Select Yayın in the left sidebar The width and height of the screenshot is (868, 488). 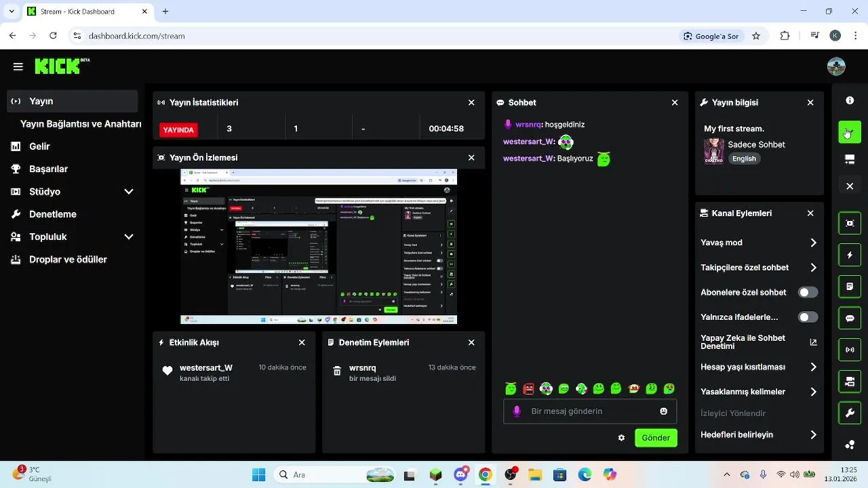[73, 101]
